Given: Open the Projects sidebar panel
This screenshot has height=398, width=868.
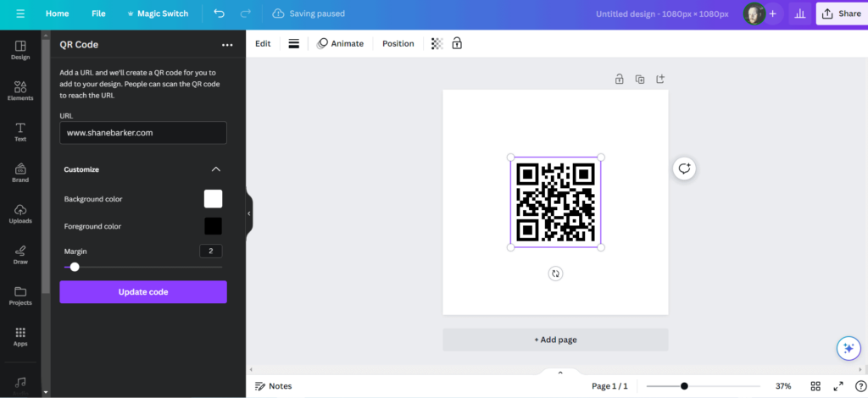Looking at the screenshot, I should coord(20,296).
